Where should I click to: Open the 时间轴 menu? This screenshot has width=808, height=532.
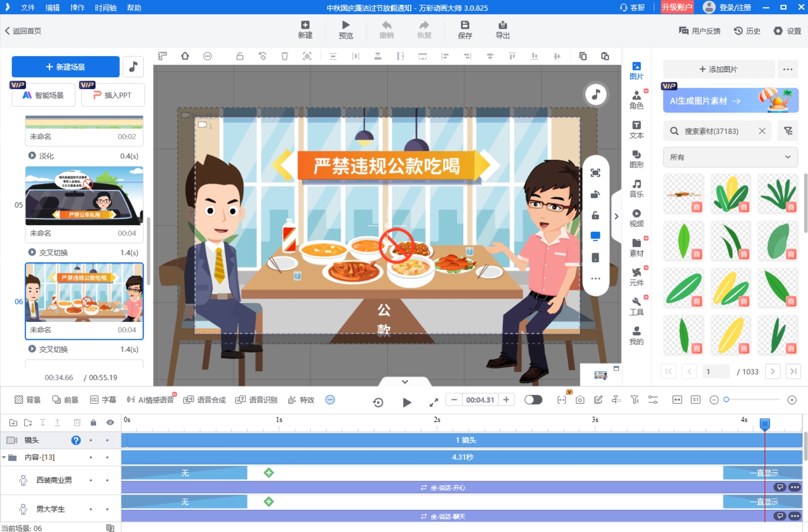pos(105,8)
